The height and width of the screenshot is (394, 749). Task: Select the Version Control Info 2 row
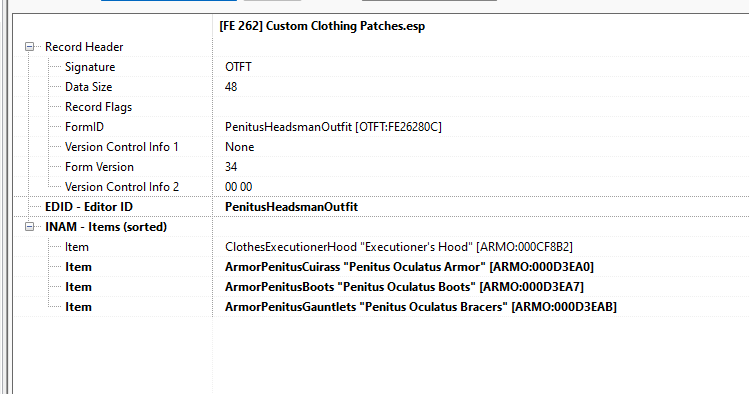[122, 187]
